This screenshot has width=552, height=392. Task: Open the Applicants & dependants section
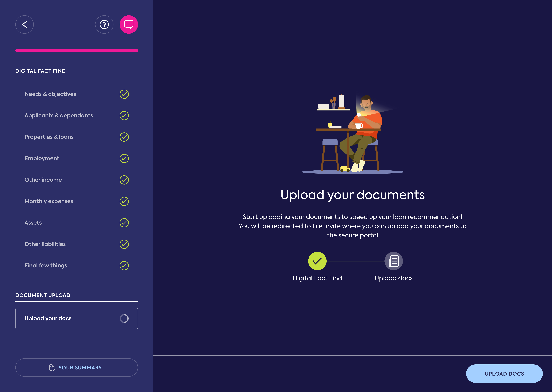[59, 115]
